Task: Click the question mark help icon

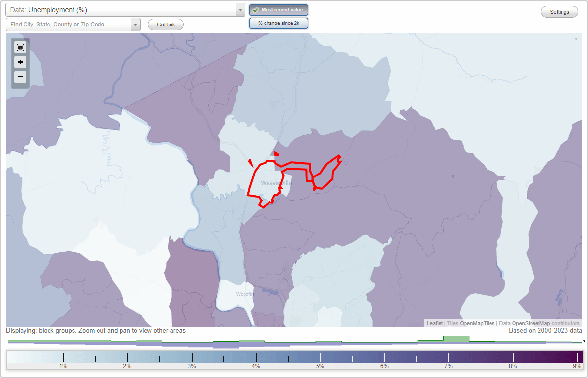Action: (584, 342)
